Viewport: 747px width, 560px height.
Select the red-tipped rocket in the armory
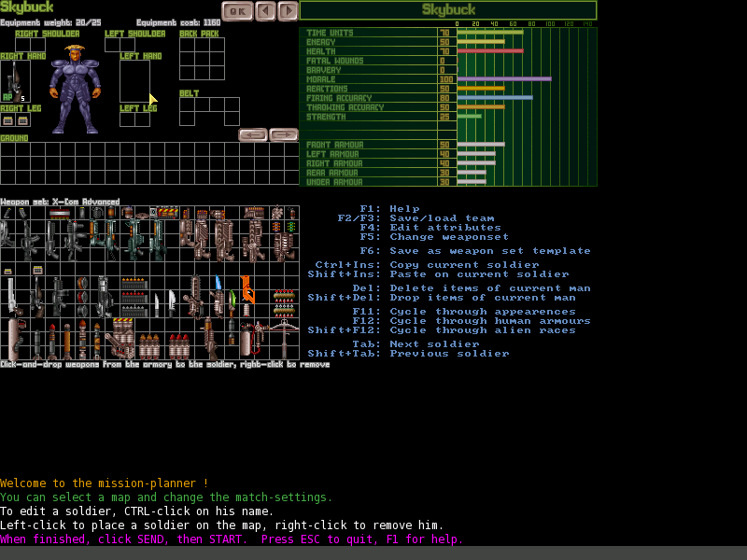tap(52, 342)
